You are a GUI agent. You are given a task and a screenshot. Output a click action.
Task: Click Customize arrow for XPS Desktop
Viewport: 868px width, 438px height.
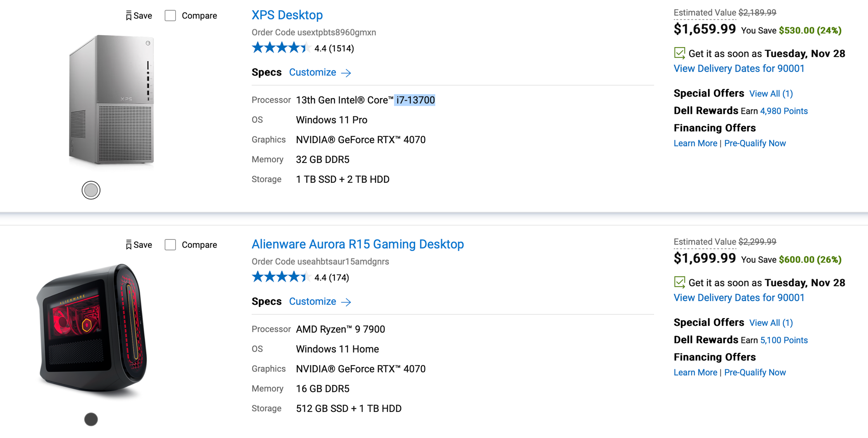coord(346,73)
